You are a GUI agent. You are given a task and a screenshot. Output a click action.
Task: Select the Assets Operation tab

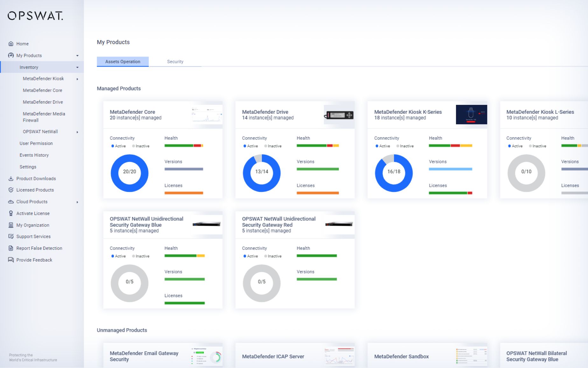(x=122, y=62)
